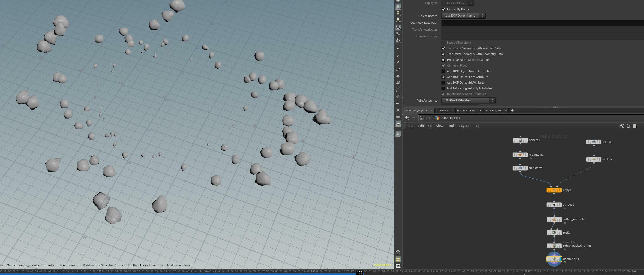Viewport: 644px width, 275px height.
Task: Uncheck the Import By Name checkbox
Action: pyautogui.click(x=444, y=10)
